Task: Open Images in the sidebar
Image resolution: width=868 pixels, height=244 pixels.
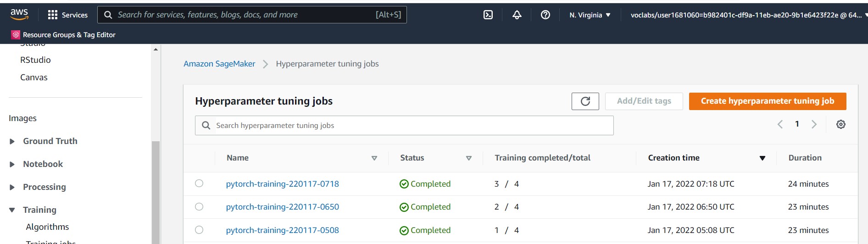Action: pos(22,118)
